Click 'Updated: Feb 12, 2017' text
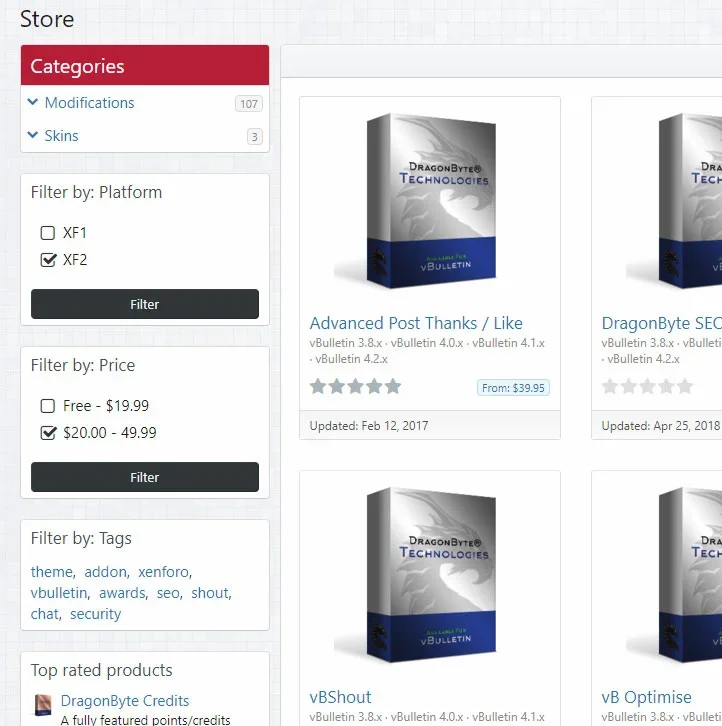 369,426
